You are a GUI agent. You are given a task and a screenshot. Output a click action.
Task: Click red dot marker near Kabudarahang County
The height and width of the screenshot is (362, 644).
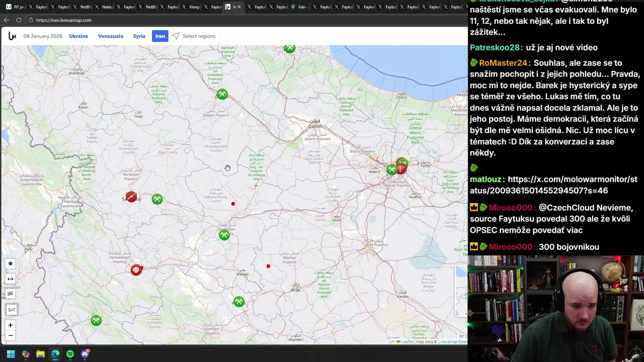coord(233,204)
